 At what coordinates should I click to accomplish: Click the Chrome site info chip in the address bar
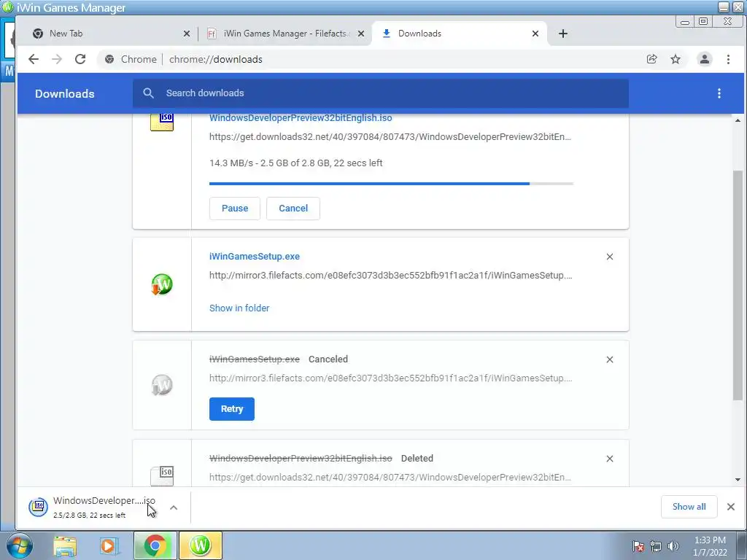(x=131, y=59)
